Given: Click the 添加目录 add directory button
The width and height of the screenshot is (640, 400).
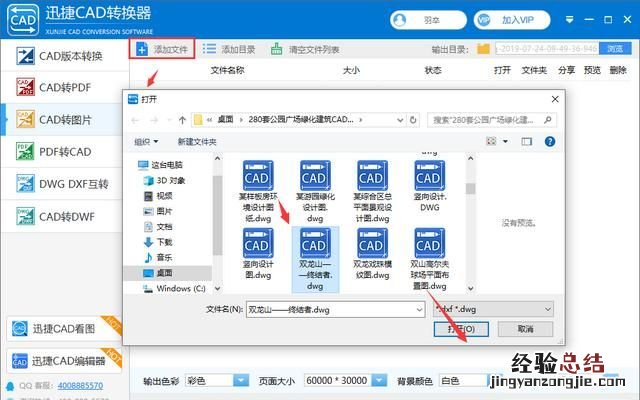Looking at the screenshot, I should [x=229, y=49].
